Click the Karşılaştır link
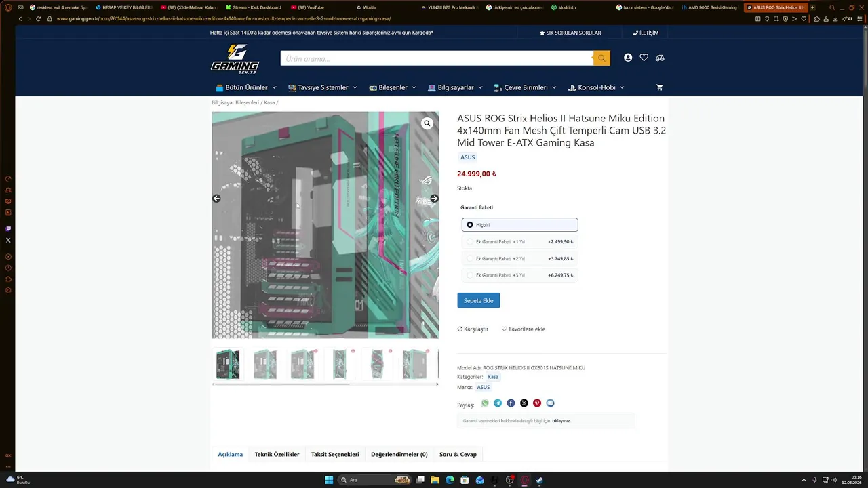The width and height of the screenshot is (868, 488). pyautogui.click(x=473, y=329)
